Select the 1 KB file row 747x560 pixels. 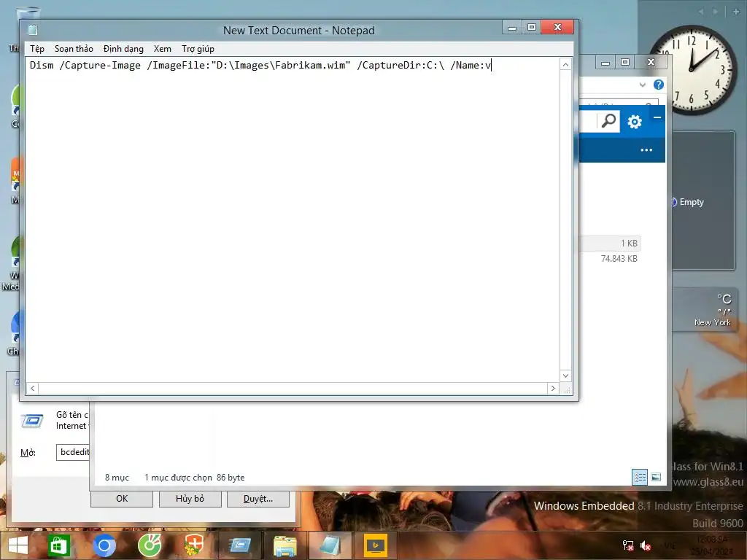point(610,244)
